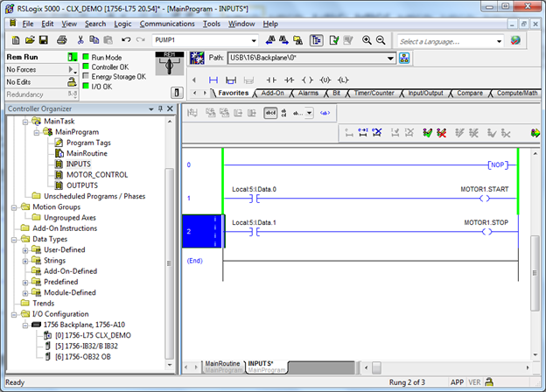
Task: Click the ladder editor vertical scrollbar thumb
Action: pos(535,273)
